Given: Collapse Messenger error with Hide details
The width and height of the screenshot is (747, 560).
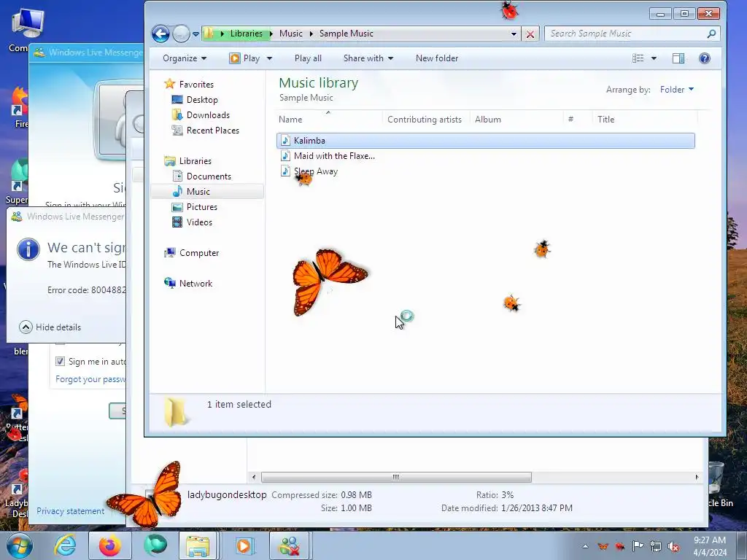Looking at the screenshot, I should coord(50,327).
